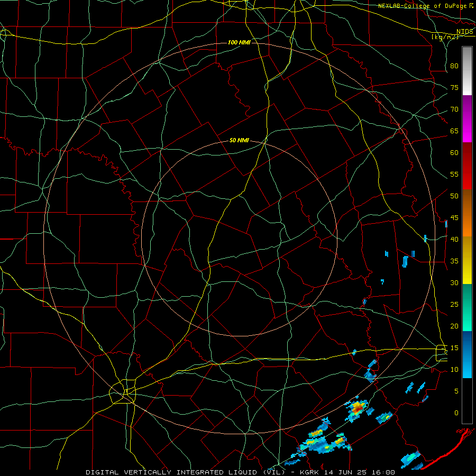Screen dimensions: 476x476
Task: Click the 20 value on the color scale
Action: tap(454, 326)
